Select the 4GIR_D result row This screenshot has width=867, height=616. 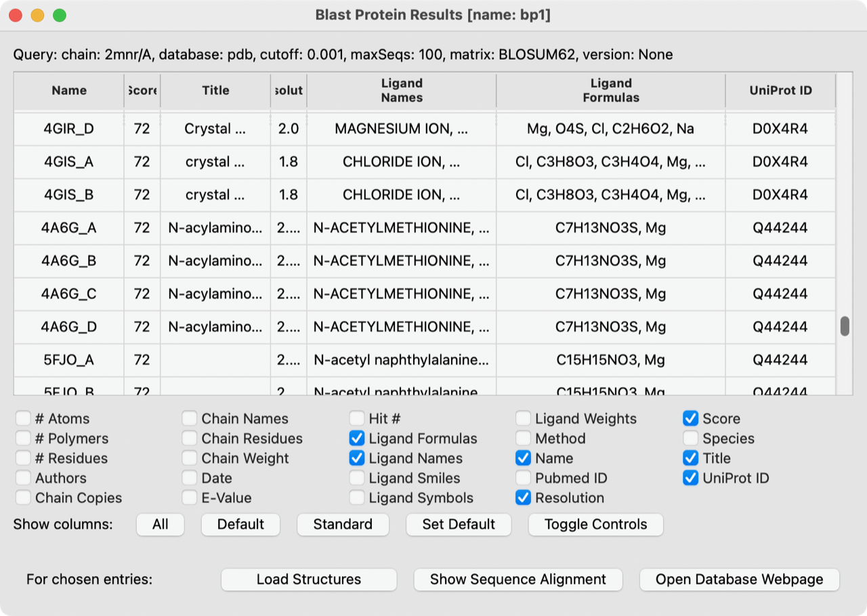click(x=68, y=129)
